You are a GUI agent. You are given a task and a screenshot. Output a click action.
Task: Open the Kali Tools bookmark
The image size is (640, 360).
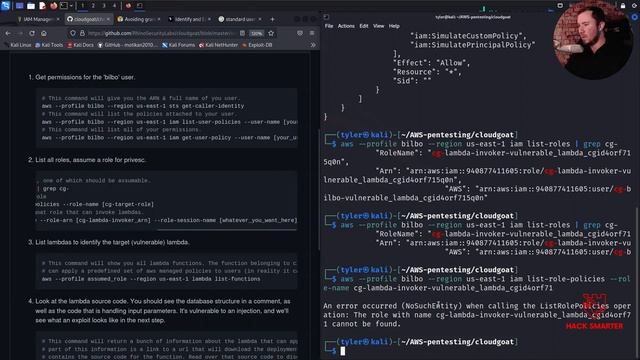(x=49, y=45)
